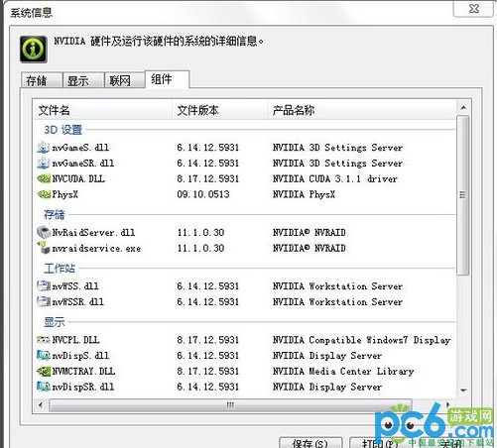497x448 pixels.
Task: Click the horizontal scrollbar right arrow
Action: point(448,404)
